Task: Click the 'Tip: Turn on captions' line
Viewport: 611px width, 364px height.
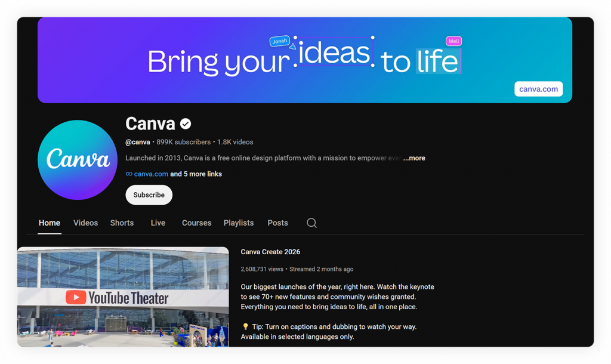Action: point(329,326)
